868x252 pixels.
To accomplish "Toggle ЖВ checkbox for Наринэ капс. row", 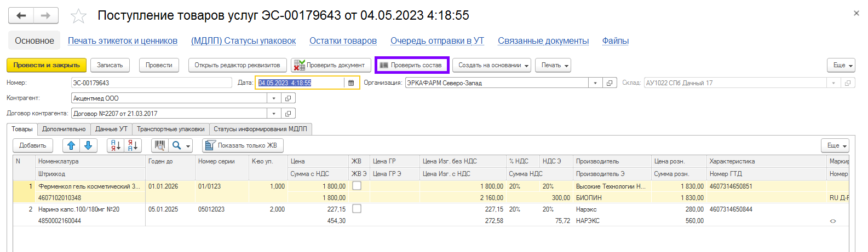I will [x=357, y=209].
